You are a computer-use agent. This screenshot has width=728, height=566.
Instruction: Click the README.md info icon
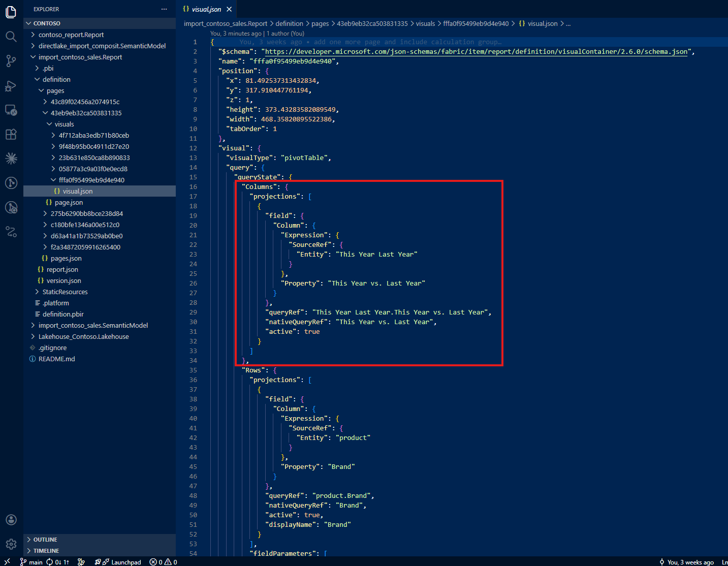click(x=33, y=359)
